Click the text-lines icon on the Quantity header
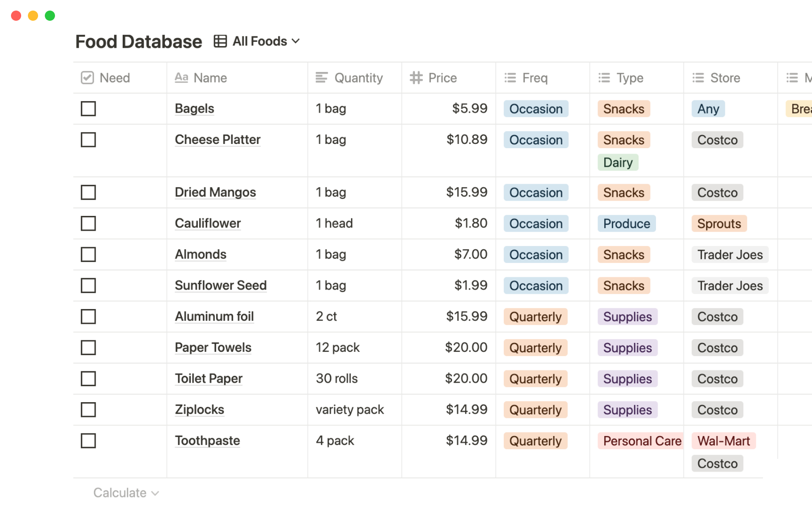This screenshot has width=812, height=508. coord(322,77)
